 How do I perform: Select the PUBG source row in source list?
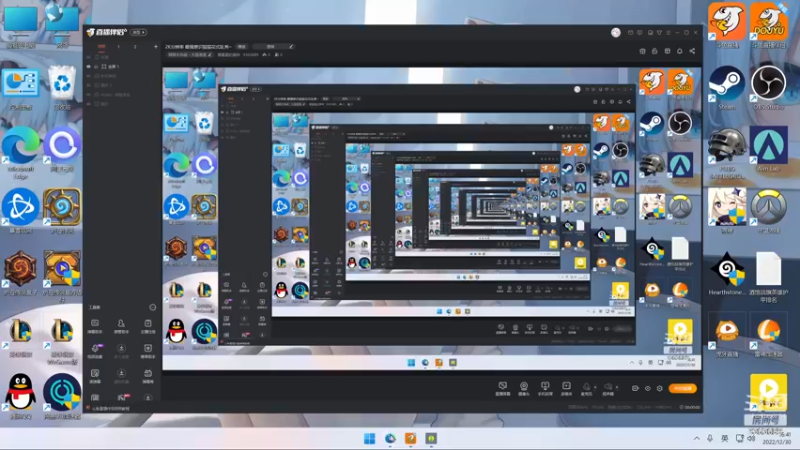coord(122,94)
